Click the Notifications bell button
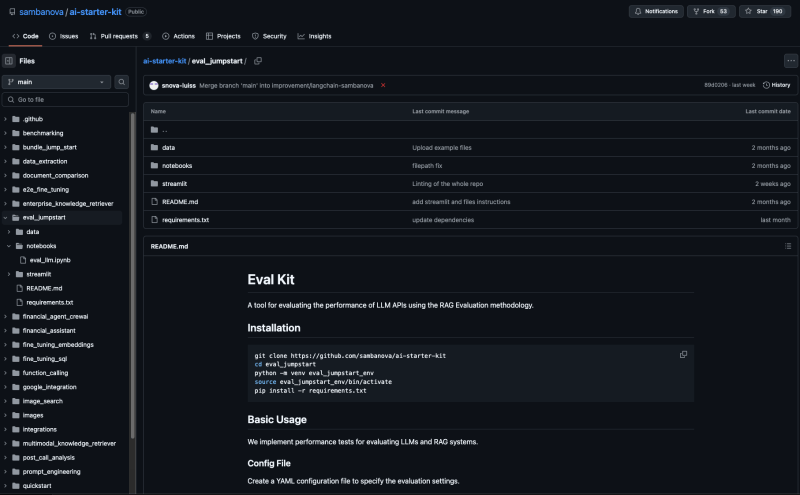 [x=656, y=11]
